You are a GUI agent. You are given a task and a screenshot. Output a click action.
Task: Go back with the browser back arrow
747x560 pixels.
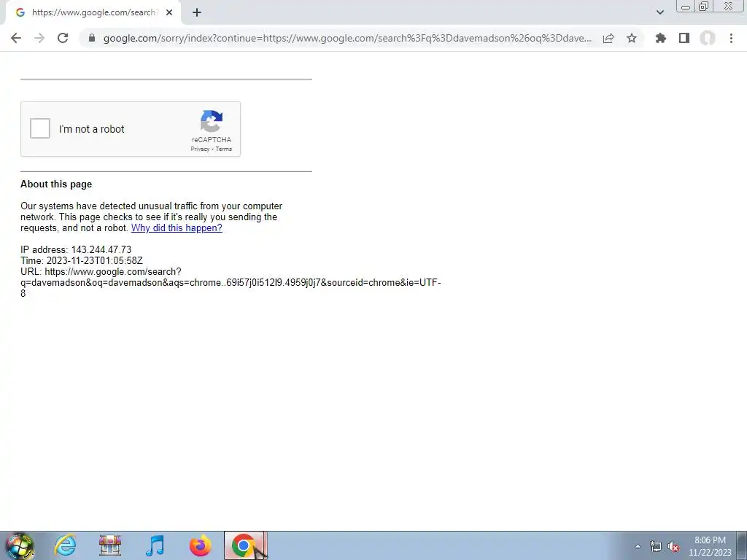pos(16,38)
